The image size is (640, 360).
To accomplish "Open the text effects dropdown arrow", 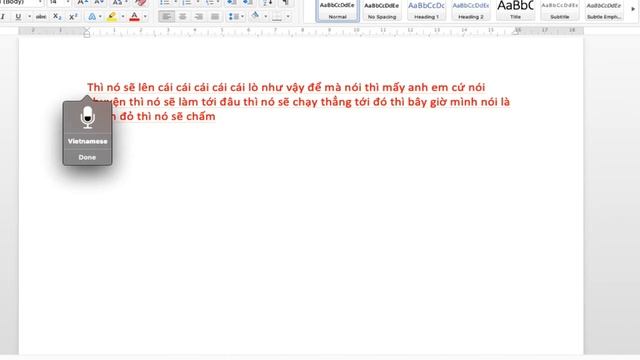I will 100,17.
